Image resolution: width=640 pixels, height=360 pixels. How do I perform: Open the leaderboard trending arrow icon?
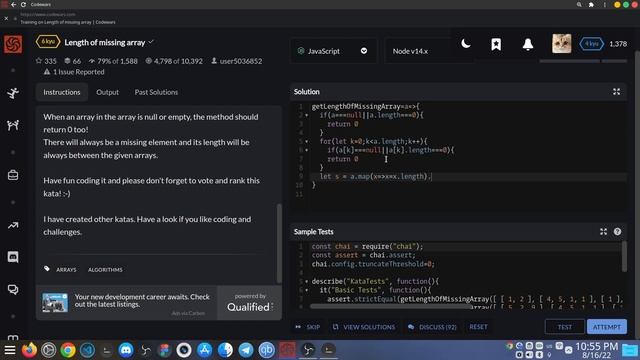pyautogui.click(x=13, y=225)
